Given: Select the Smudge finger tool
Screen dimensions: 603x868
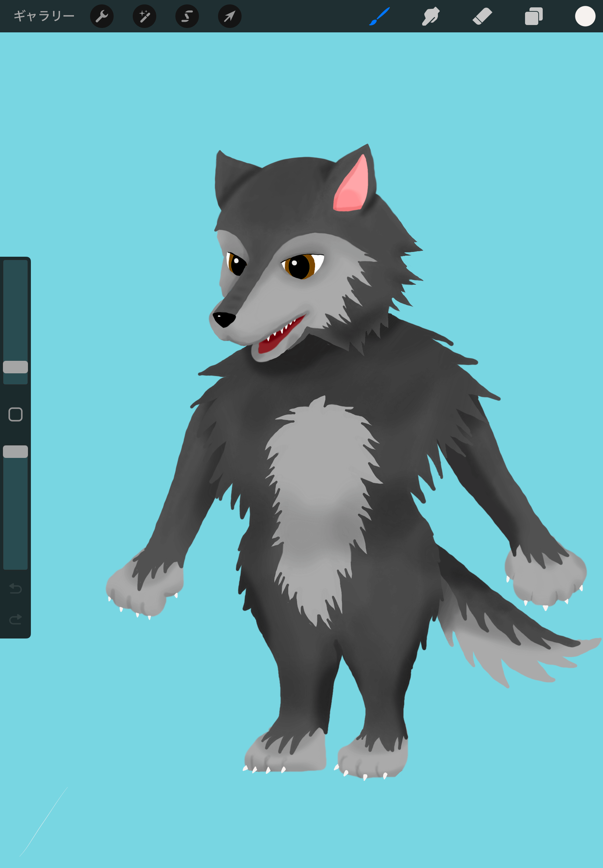Looking at the screenshot, I should [431, 16].
